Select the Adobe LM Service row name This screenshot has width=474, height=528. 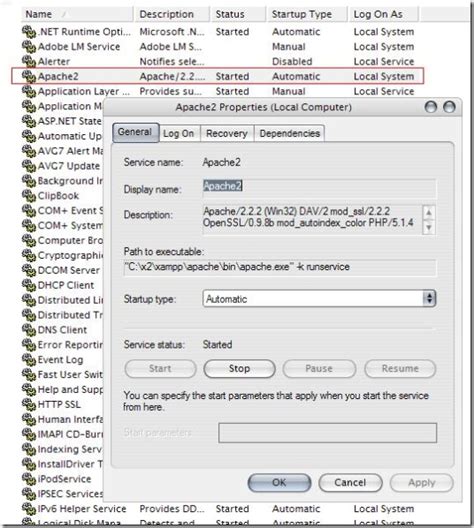[79, 47]
